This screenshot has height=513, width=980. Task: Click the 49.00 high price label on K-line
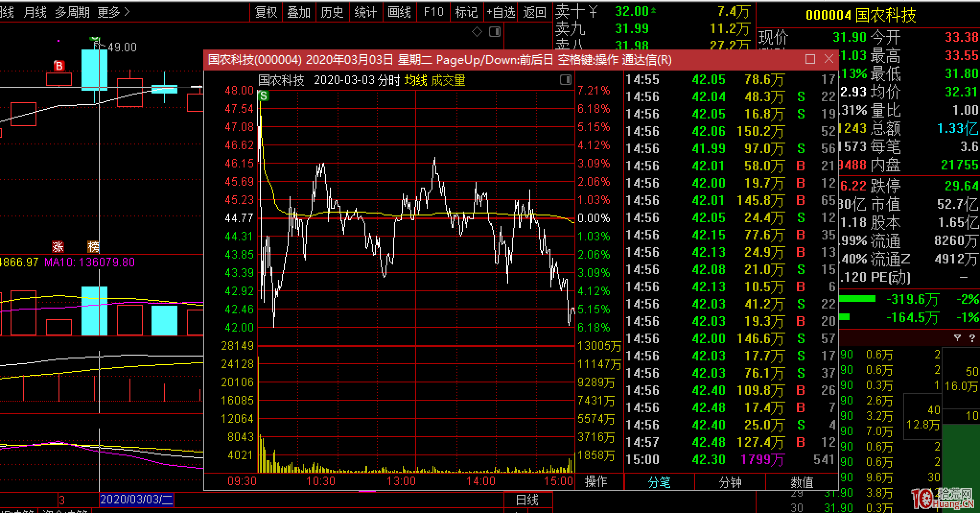pos(122,48)
